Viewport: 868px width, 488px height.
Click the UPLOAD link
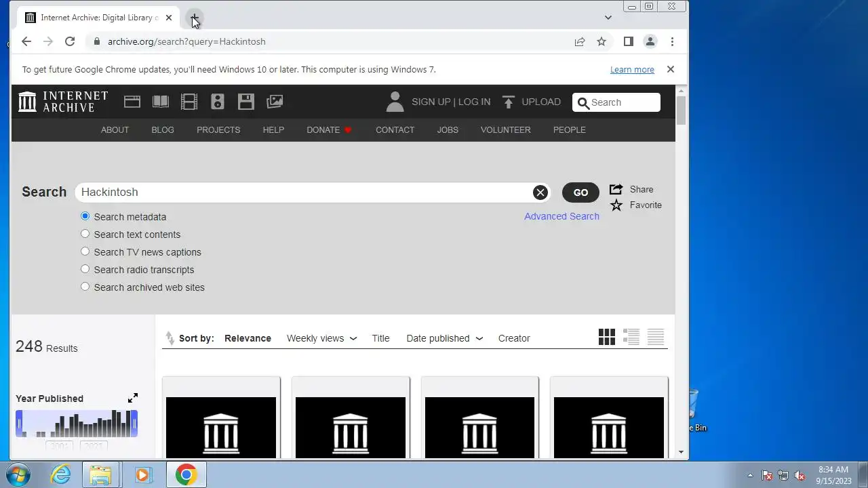[541, 102]
